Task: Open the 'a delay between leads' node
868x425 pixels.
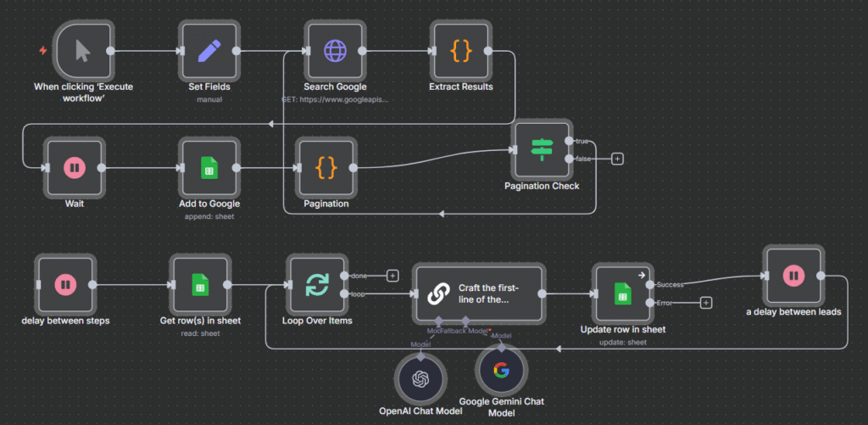Action: pos(793,276)
